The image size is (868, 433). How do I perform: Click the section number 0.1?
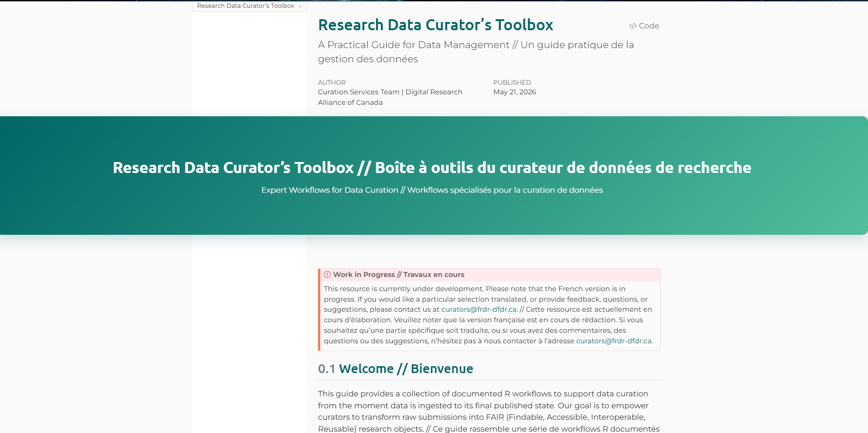point(327,369)
